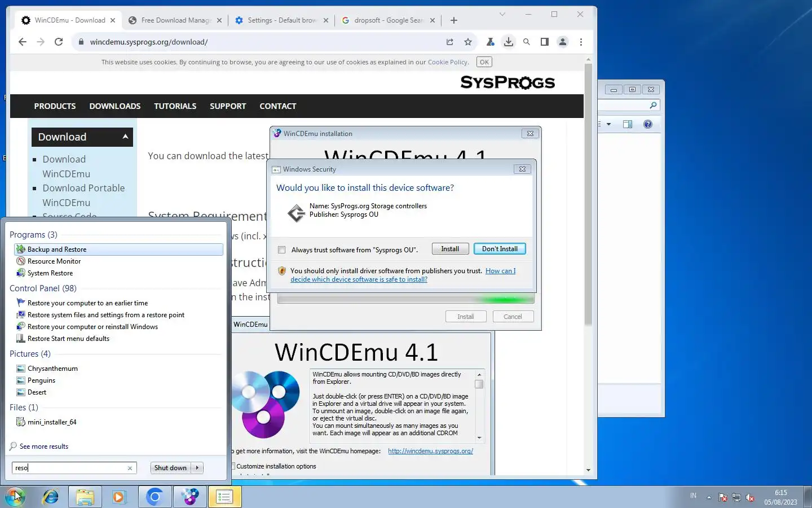Image resolution: width=812 pixels, height=508 pixels.
Task: Click the share page icon in address bar
Action: pyautogui.click(x=449, y=42)
